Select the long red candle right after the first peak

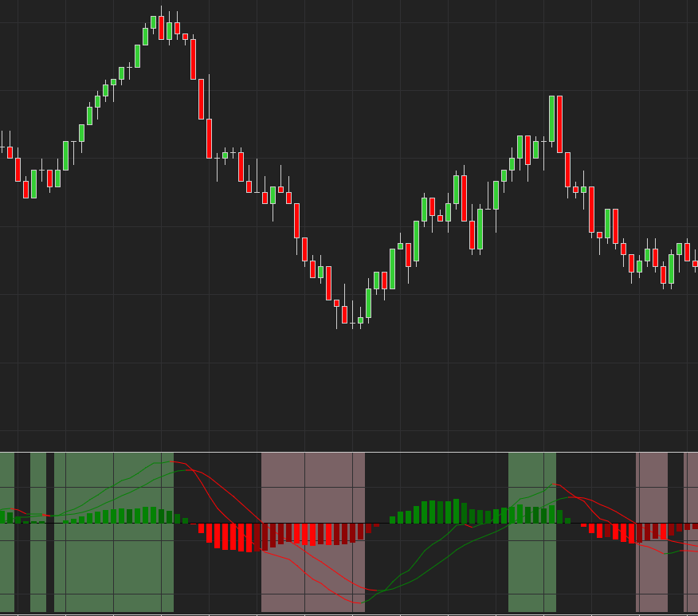click(193, 59)
